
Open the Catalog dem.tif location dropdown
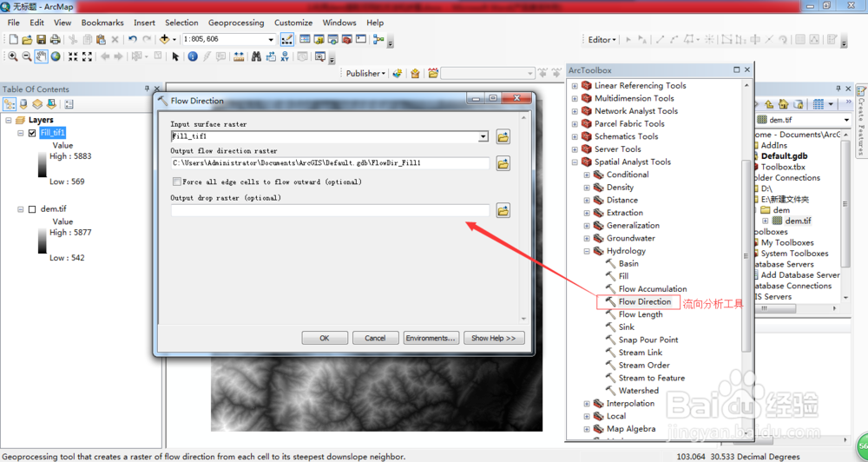click(x=846, y=120)
